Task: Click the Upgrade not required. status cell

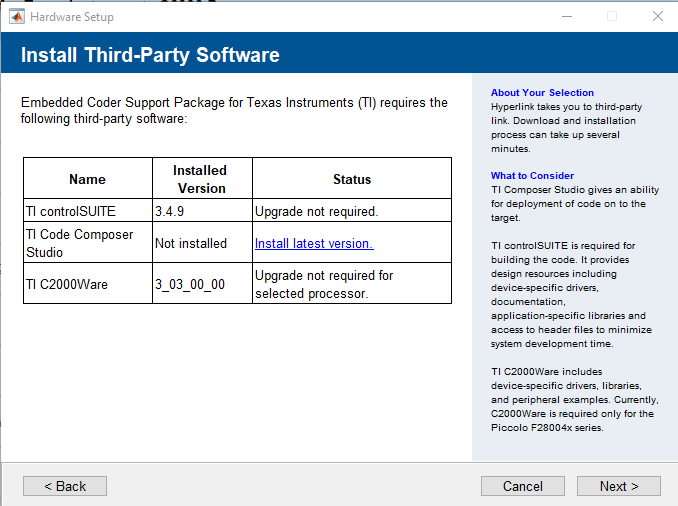Action: coord(352,211)
